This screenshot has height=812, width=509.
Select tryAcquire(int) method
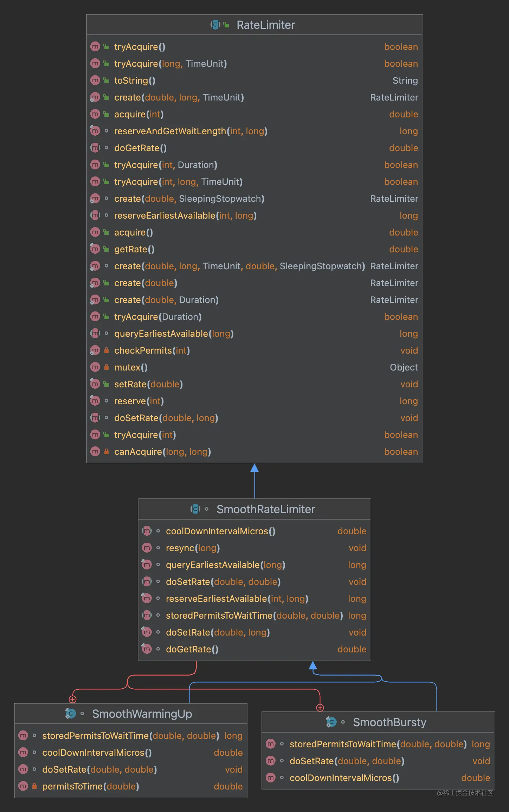point(254,434)
